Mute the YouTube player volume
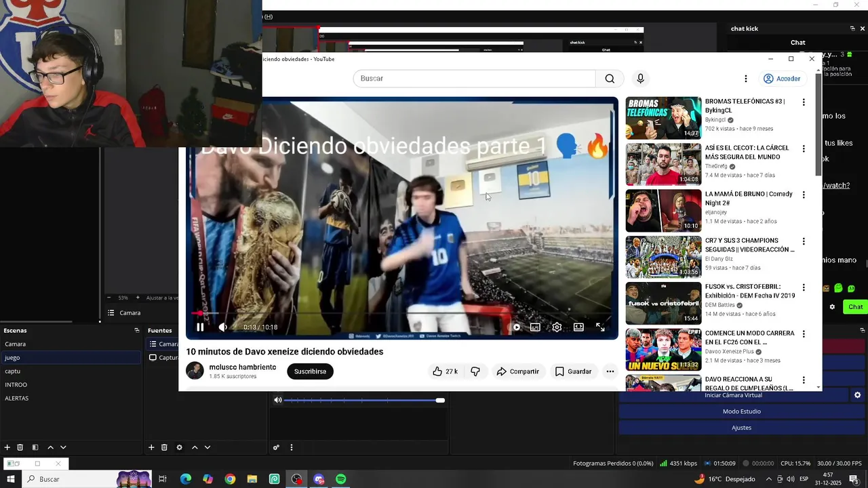 pyautogui.click(x=223, y=327)
